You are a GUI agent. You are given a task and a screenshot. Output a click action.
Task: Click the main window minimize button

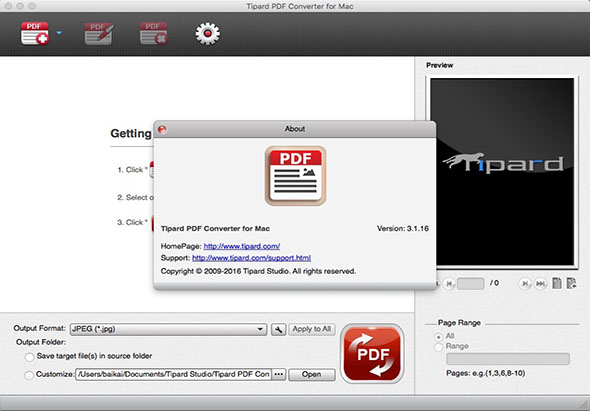21,6
